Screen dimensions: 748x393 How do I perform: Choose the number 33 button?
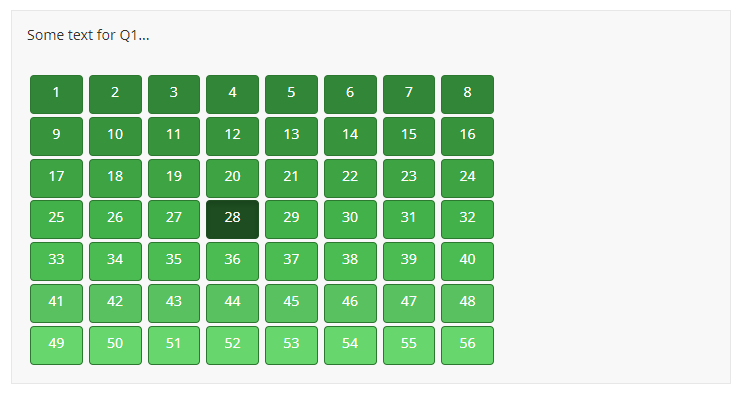(x=56, y=261)
